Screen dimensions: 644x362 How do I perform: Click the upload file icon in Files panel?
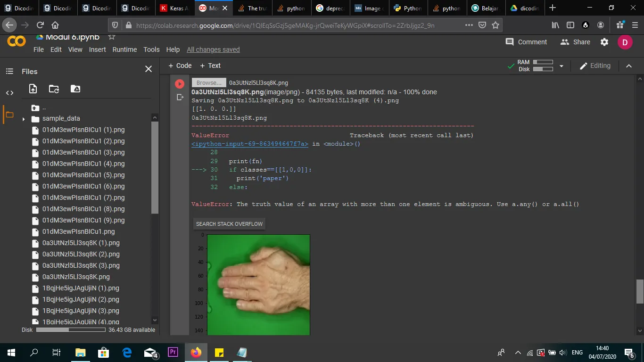pos(33,89)
